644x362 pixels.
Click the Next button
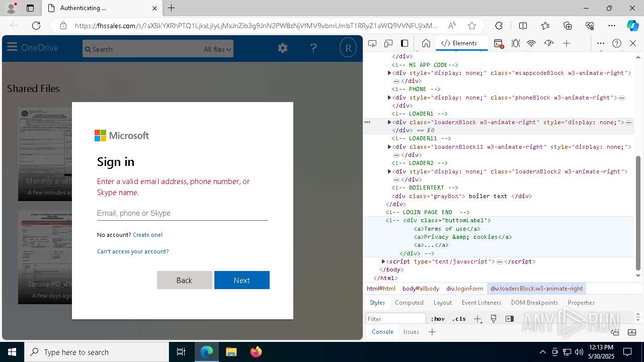tap(242, 280)
